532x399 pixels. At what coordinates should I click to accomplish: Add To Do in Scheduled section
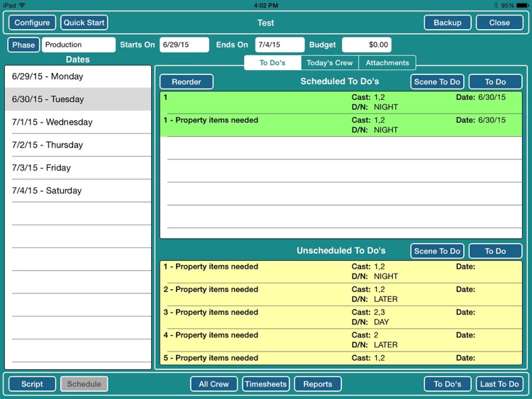(495, 82)
